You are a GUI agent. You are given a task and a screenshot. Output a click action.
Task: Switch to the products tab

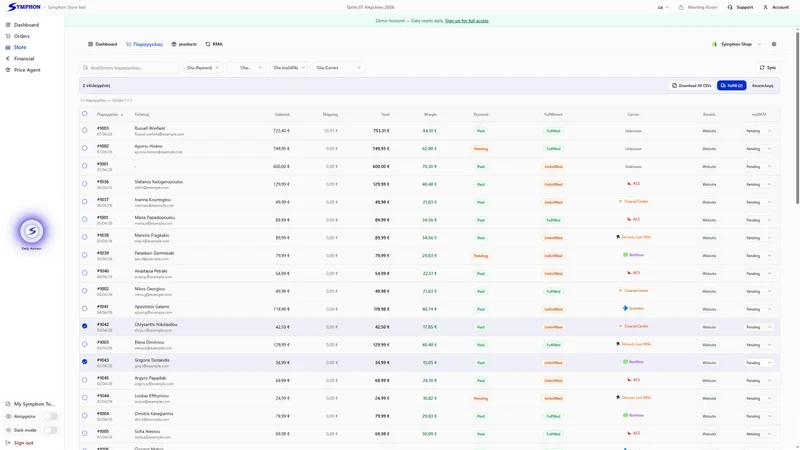[x=184, y=44]
